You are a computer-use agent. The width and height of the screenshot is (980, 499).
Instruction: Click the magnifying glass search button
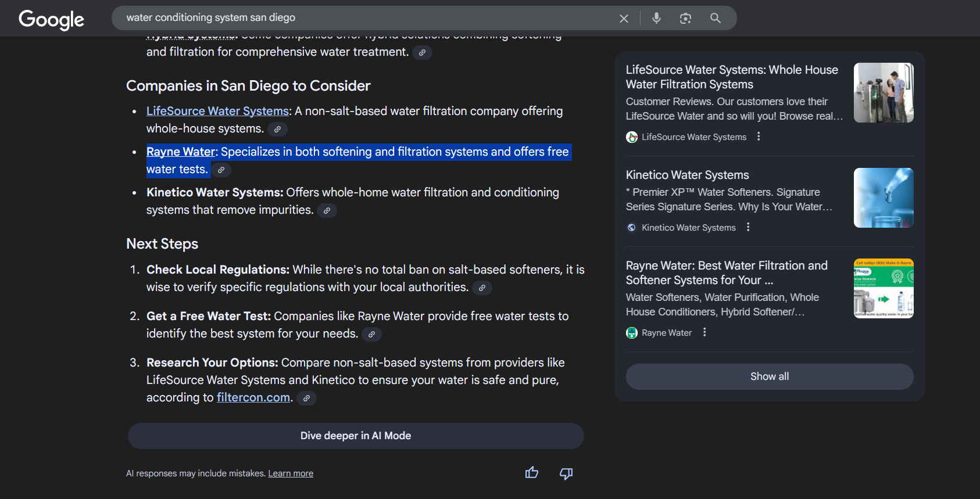pos(715,18)
